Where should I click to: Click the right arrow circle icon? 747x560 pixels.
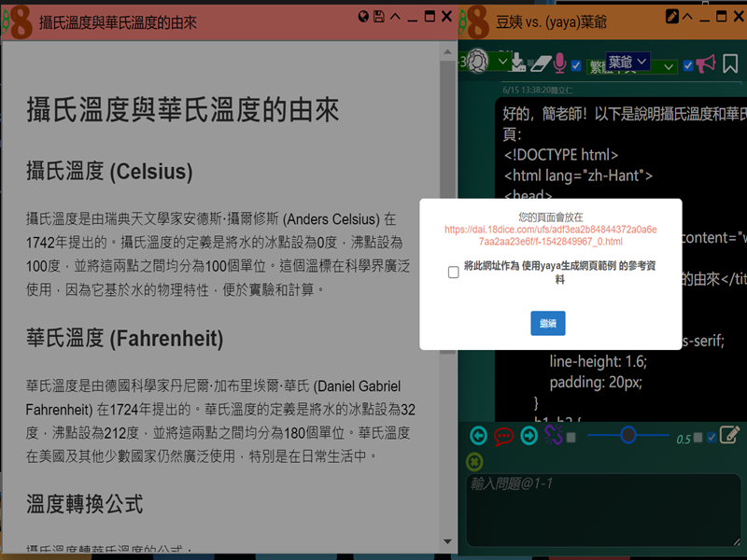tap(529, 436)
